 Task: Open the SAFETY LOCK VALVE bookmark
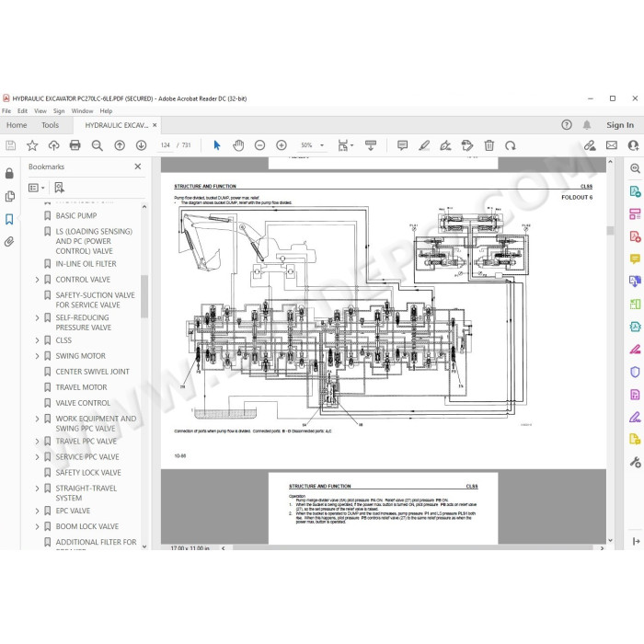coord(88,473)
